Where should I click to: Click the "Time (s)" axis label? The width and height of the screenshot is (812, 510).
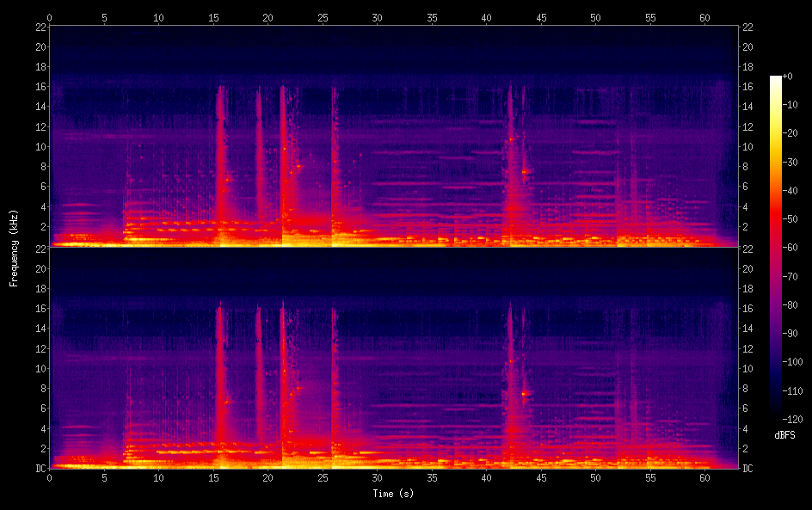click(x=393, y=494)
